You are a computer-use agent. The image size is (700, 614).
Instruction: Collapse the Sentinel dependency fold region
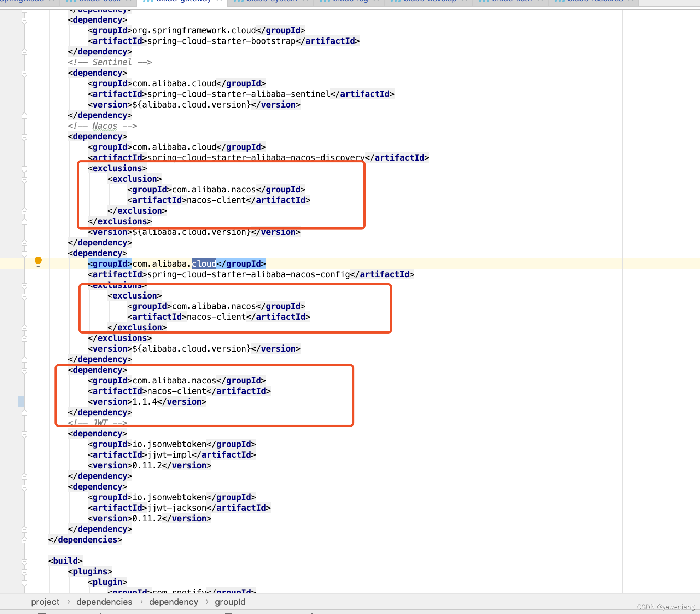pos(24,74)
